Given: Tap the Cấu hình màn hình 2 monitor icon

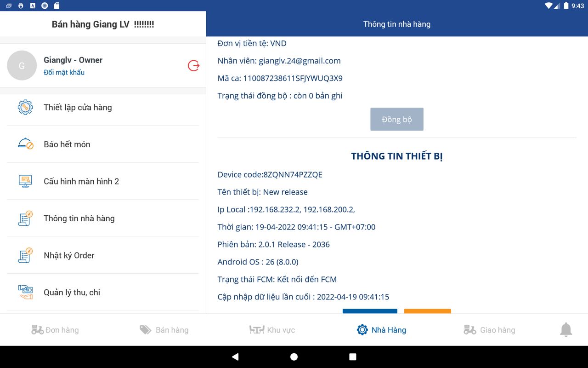Looking at the screenshot, I should click(25, 181).
